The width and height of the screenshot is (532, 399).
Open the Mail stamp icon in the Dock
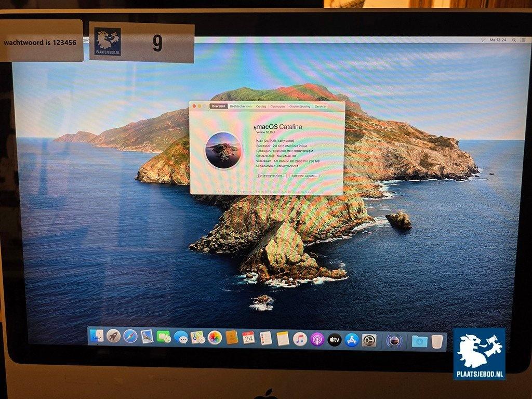[x=147, y=337]
